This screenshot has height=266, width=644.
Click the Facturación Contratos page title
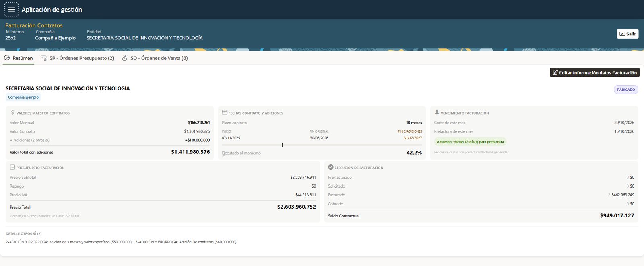coord(34,25)
